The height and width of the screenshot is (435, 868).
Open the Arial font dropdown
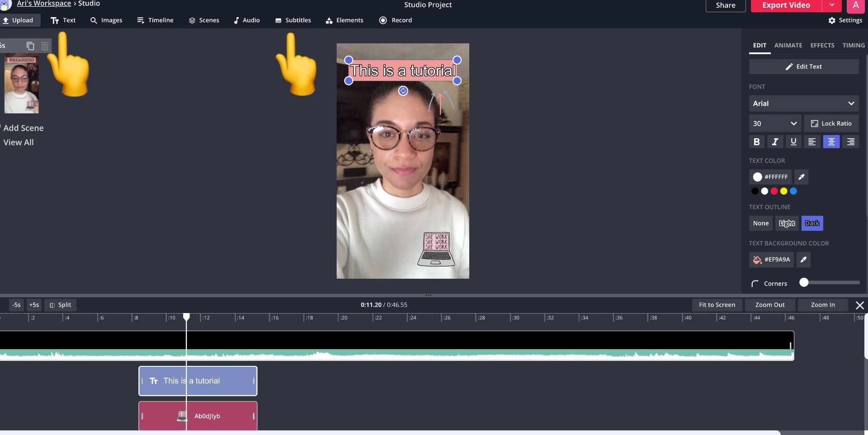coord(803,103)
